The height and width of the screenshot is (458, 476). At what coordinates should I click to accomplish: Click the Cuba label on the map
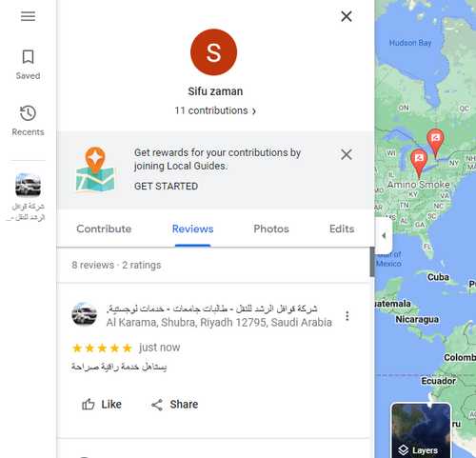438,277
